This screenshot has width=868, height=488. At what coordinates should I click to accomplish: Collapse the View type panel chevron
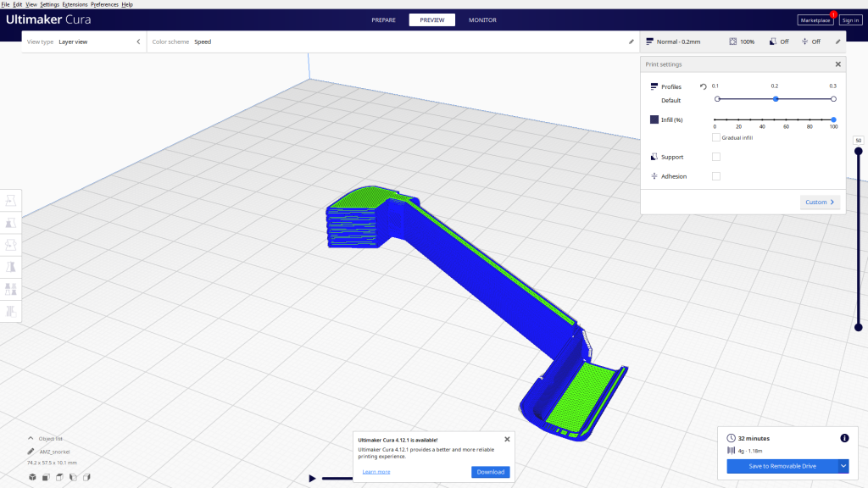tap(138, 42)
